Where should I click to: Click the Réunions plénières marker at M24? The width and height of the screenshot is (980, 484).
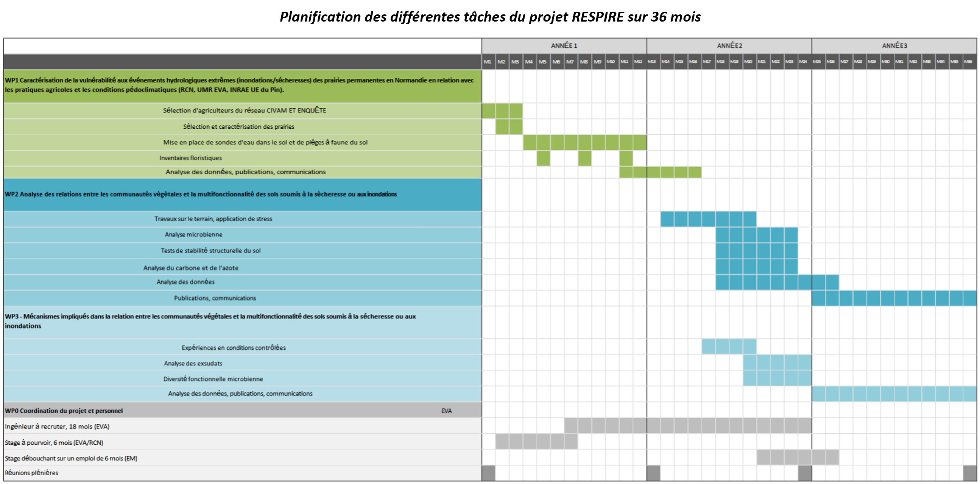click(805, 473)
